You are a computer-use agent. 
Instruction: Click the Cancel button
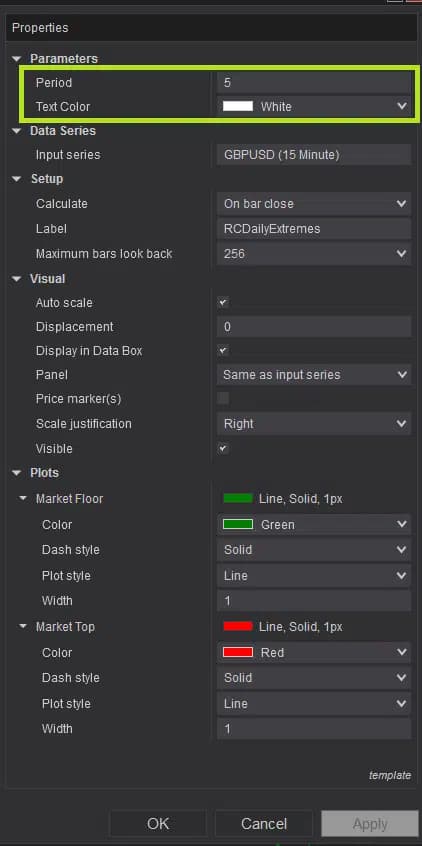coord(264,823)
